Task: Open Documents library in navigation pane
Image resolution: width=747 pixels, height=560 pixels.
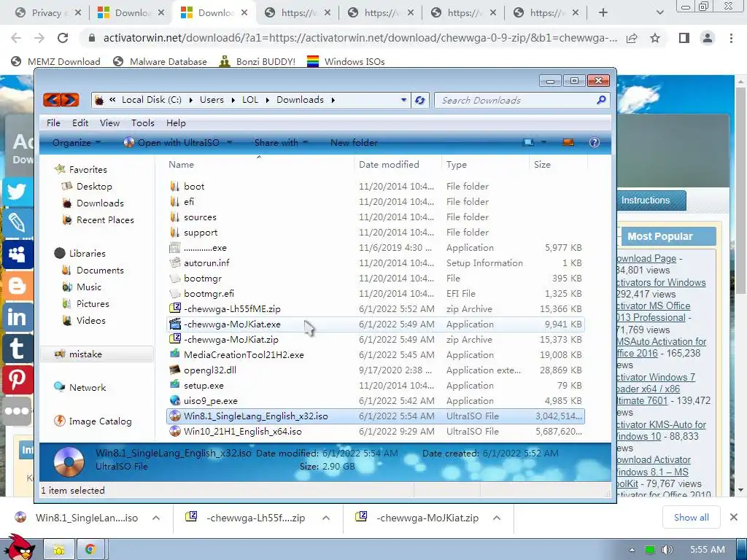Action: pos(100,270)
